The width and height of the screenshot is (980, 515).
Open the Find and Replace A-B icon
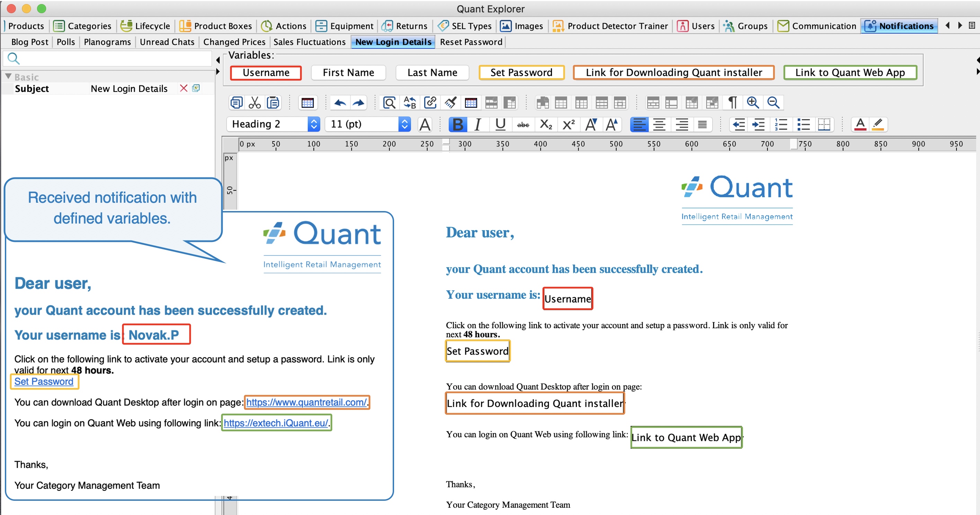pos(410,102)
